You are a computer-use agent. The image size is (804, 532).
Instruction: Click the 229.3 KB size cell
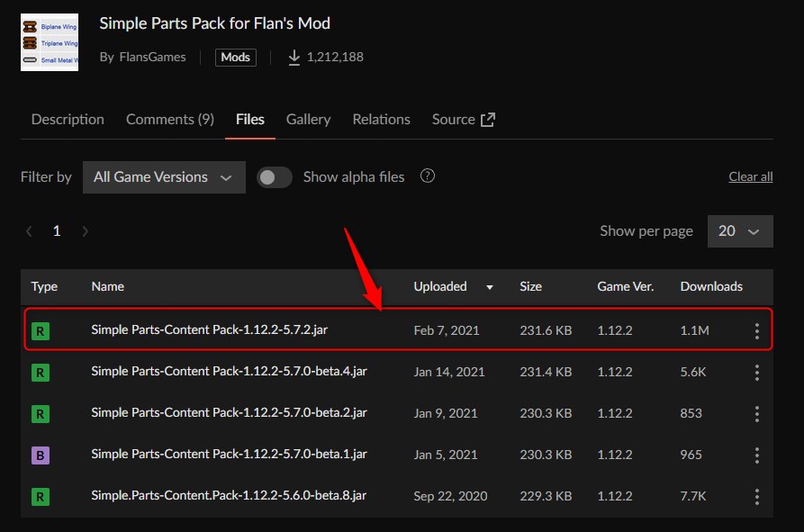point(546,497)
